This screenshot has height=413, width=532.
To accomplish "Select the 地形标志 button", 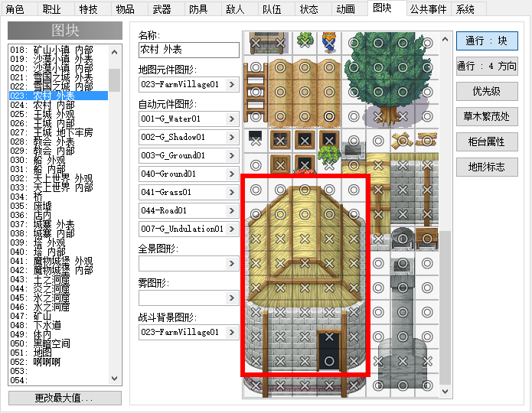I will 487,167.
